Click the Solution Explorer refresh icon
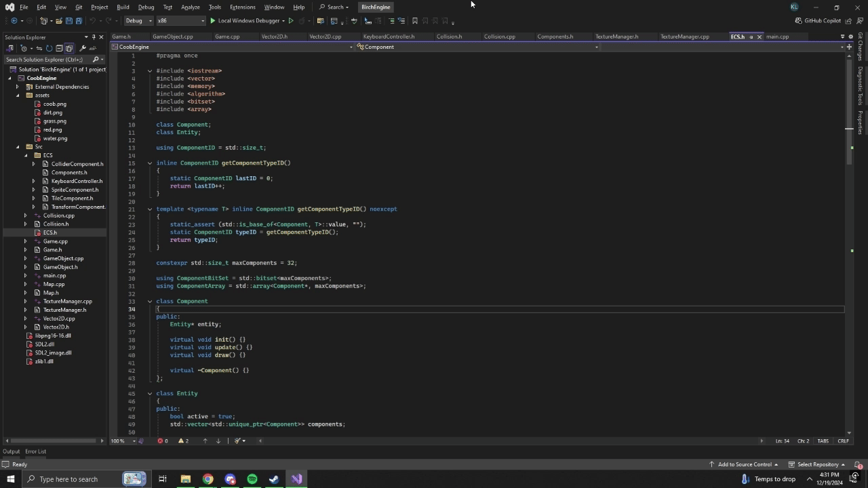 coord(49,48)
